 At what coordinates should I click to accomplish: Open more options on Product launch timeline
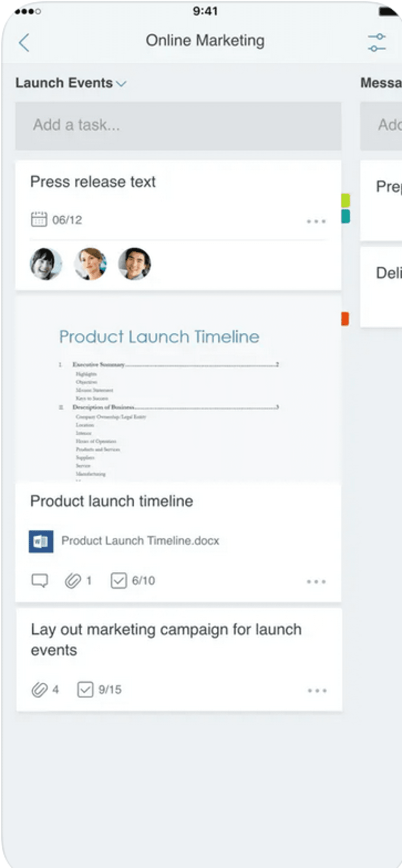[x=316, y=581]
